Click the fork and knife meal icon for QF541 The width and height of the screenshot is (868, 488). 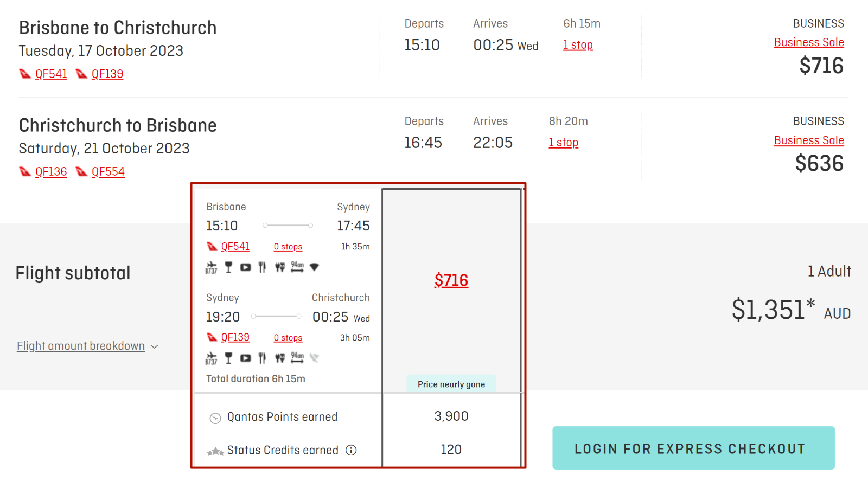263,267
